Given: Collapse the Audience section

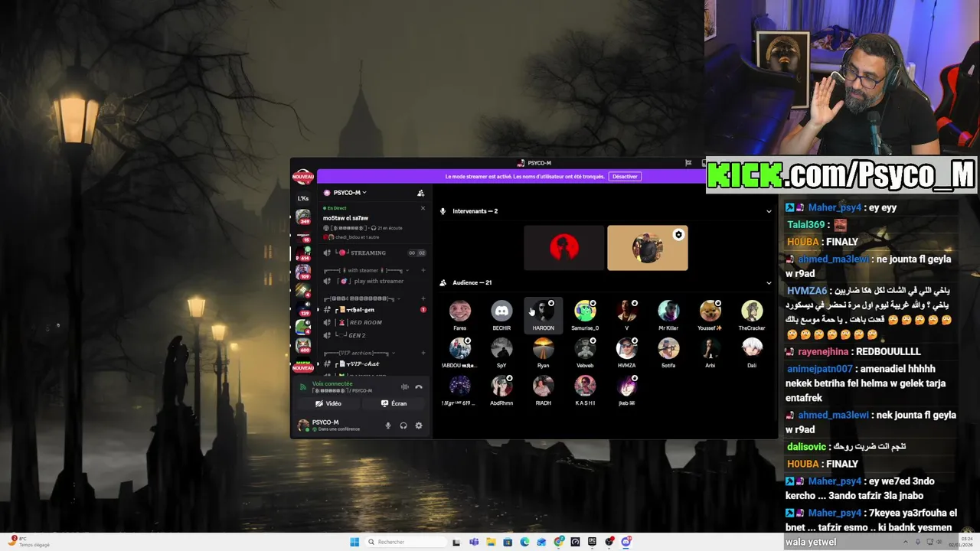Looking at the screenshot, I should pos(769,283).
